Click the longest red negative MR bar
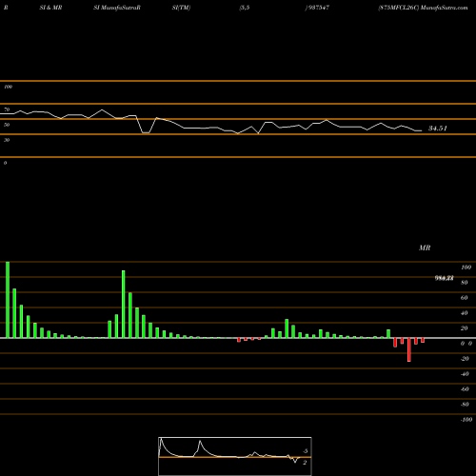 tap(409, 349)
